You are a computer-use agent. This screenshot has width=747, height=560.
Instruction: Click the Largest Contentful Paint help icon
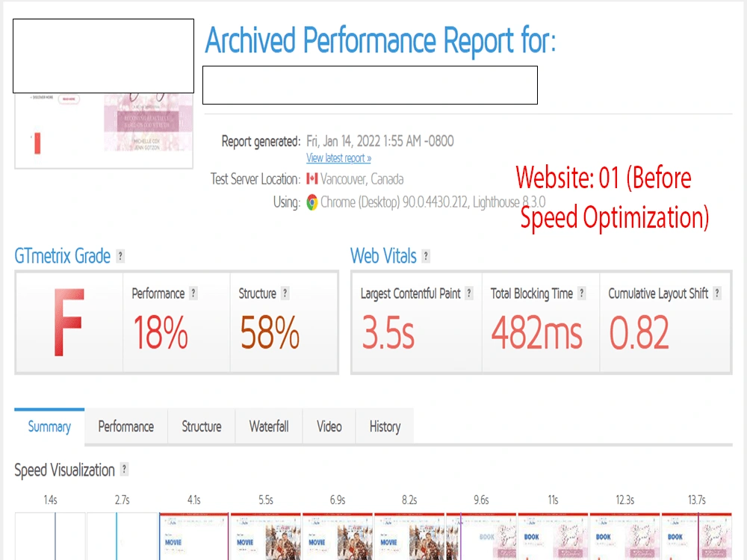pos(469,293)
